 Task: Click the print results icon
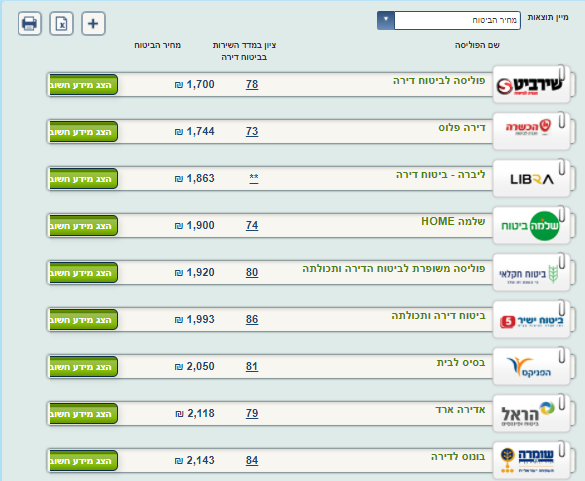tap(29, 24)
